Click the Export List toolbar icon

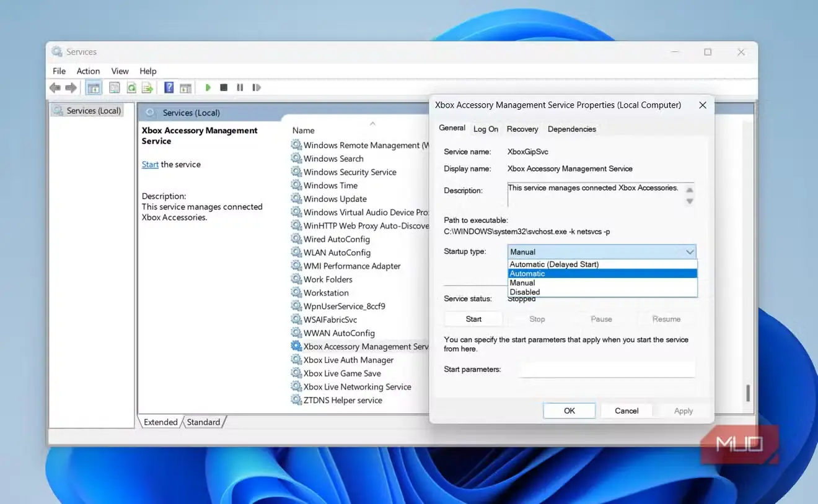pos(147,88)
